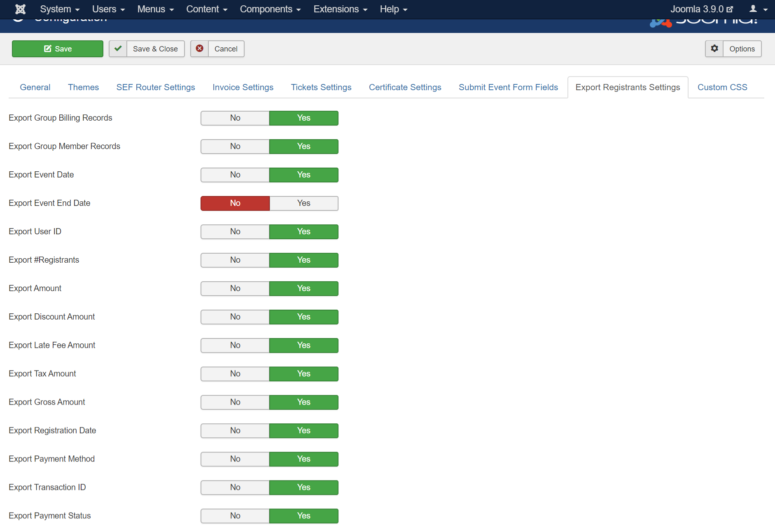Set Export Group Billing Records to No
775x532 pixels.
(x=235, y=118)
